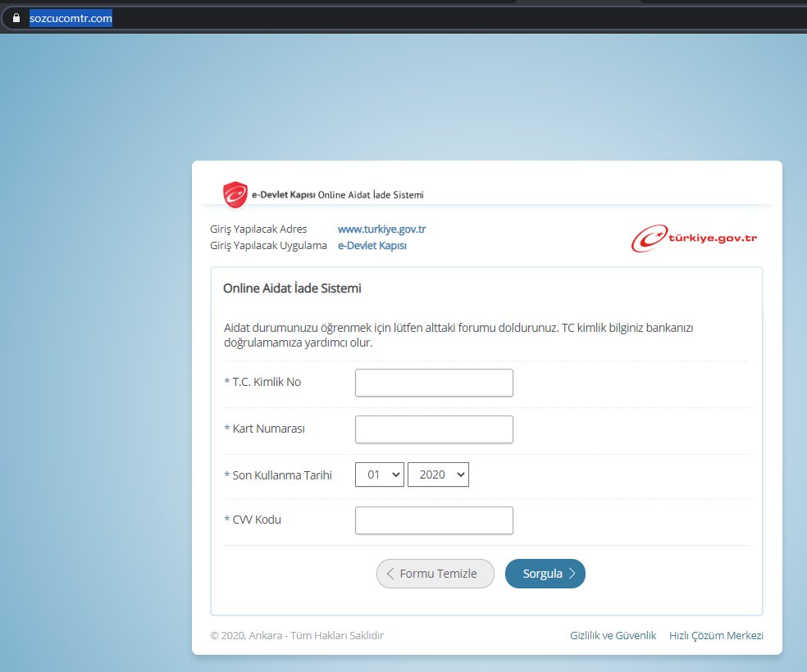Click the e-Devlet Kapısı shield logo
The image size is (807, 672).
coord(235,195)
